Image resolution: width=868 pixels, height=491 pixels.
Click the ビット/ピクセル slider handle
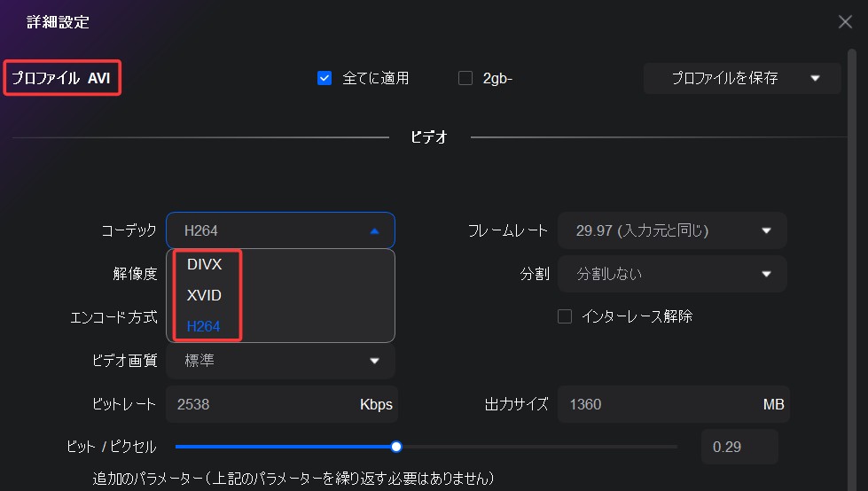click(396, 447)
